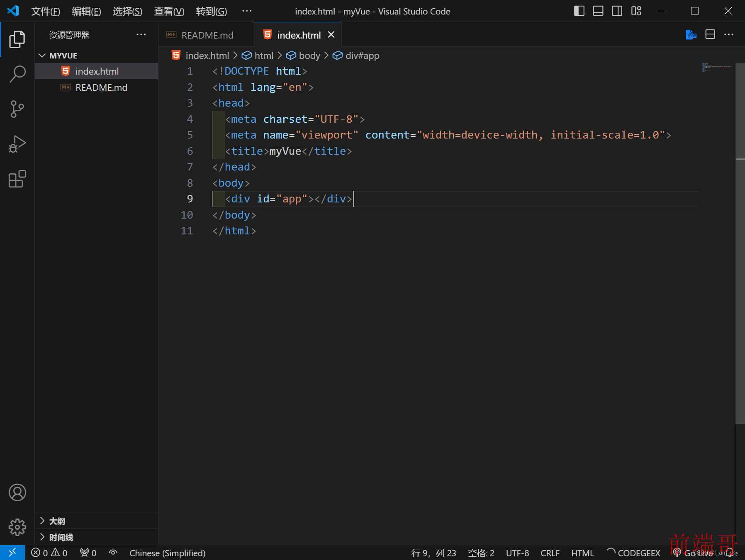745x560 pixels.
Task: Change line ending via CRLF
Action: point(550,553)
